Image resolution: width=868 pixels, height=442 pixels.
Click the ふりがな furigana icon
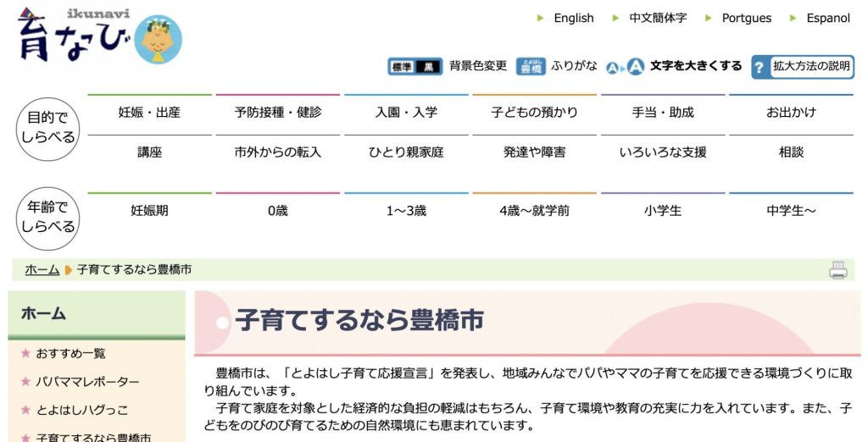coord(531,66)
